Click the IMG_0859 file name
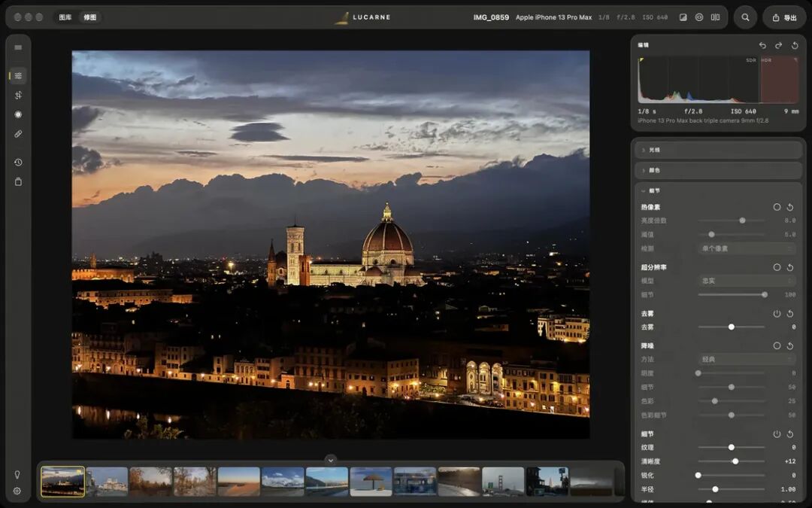The height and width of the screenshot is (508, 812). [491, 17]
